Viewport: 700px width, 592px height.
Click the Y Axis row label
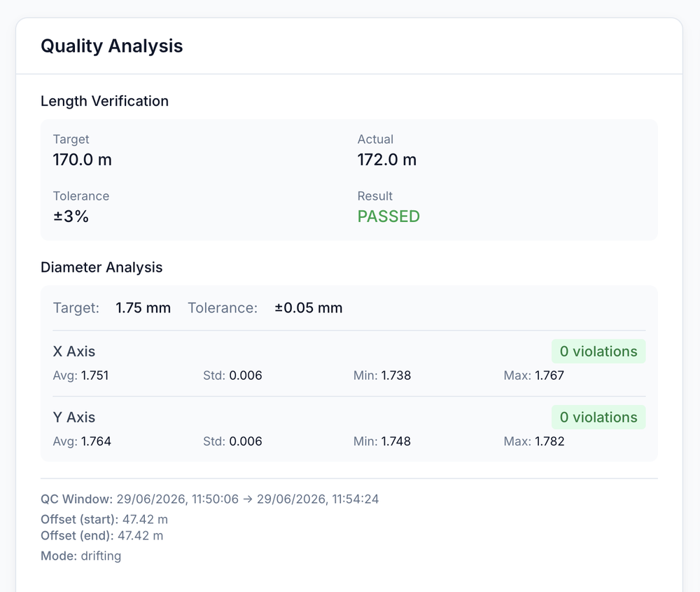74,418
